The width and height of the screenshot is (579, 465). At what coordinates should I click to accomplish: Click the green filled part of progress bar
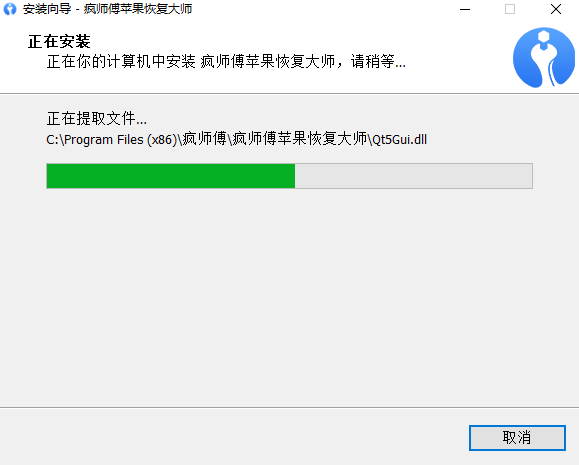tap(171, 176)
